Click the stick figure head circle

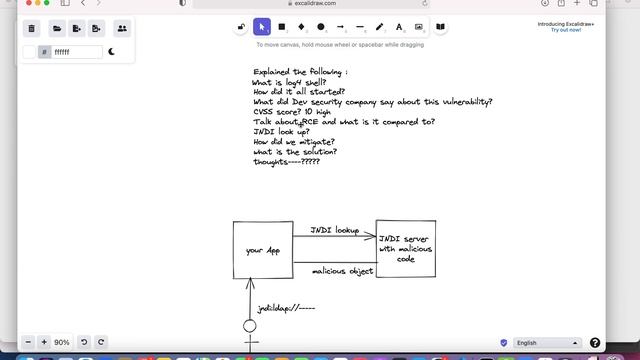[250, 326]
